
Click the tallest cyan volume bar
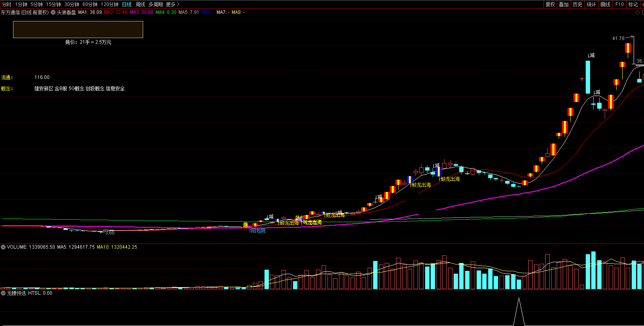coord(593,270)
